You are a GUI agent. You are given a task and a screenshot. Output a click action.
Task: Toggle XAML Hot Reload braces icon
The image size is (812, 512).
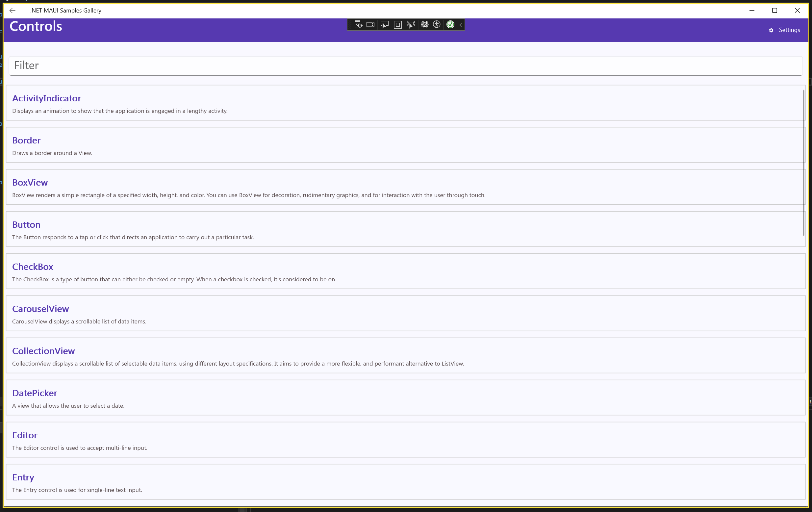click(x=424, y=25)
